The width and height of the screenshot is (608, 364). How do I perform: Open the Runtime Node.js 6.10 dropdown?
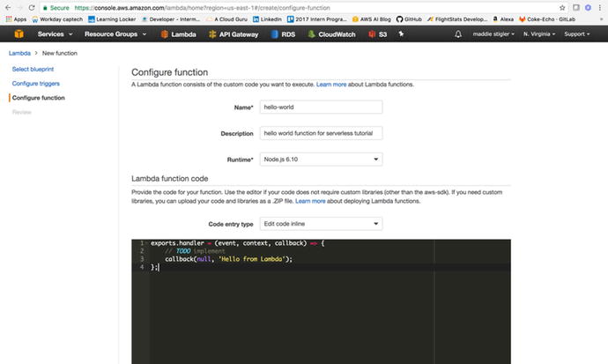pos(321,160)
